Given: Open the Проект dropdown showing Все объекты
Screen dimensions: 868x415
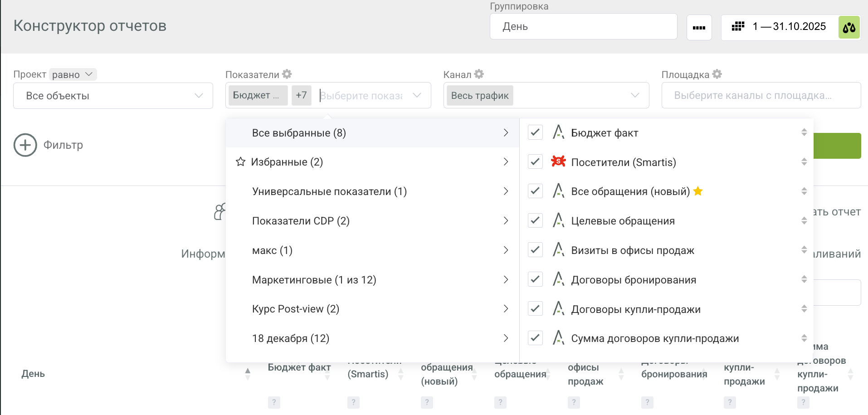Looking at the screenshot, I should (x=113, y=96).
